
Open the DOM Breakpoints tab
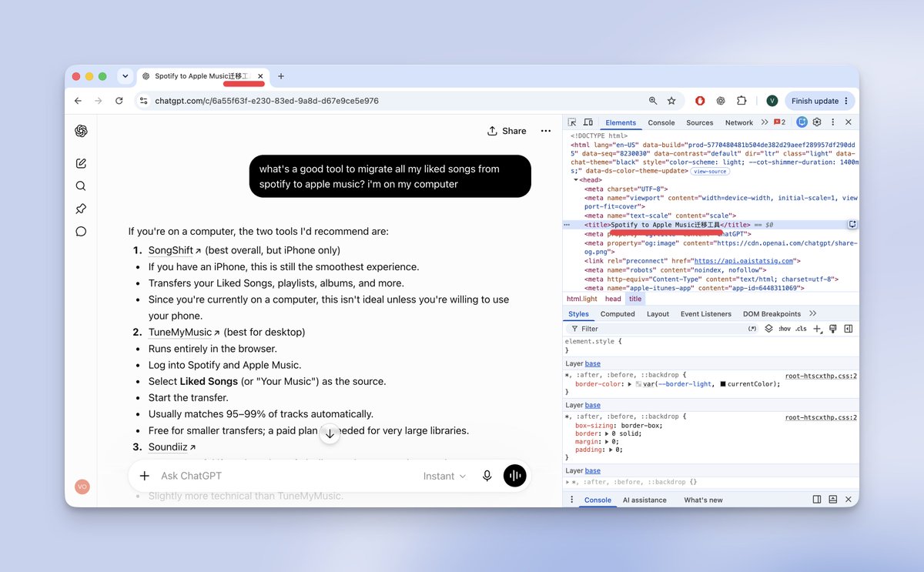[x=772, y=313]
